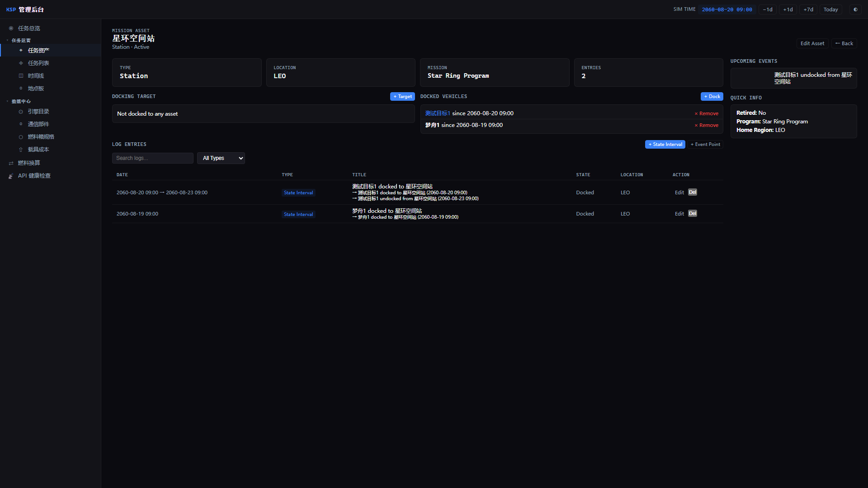The height and width of the screenshot is (488, 868).
Task: Collapse the 数据中心 sidebar section
Action: point(19,102)
